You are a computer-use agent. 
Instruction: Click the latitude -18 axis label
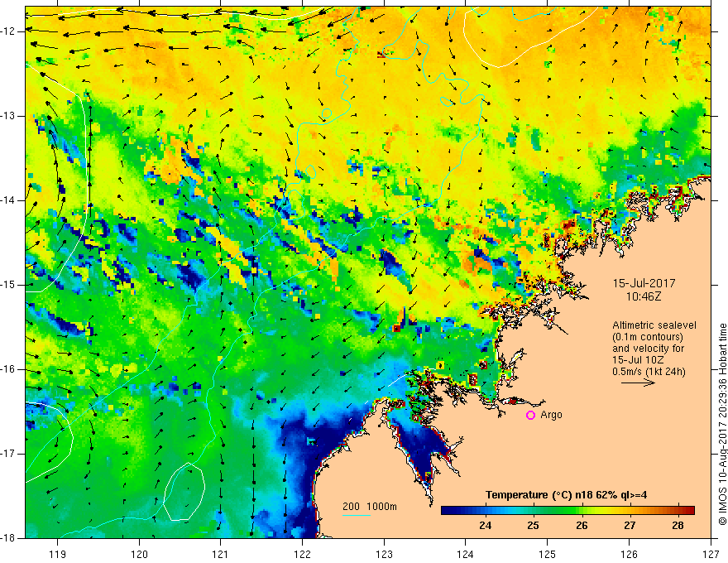(8, 538)
